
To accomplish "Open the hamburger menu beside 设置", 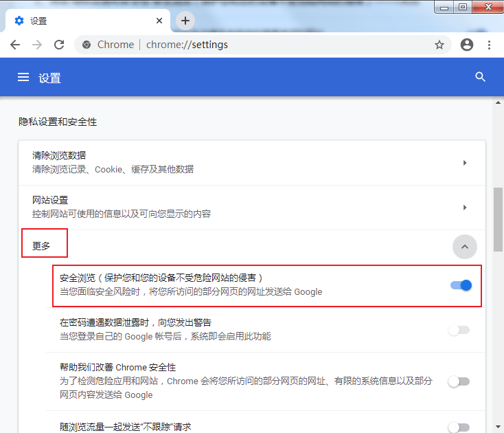I will click(x=23, y=77).
